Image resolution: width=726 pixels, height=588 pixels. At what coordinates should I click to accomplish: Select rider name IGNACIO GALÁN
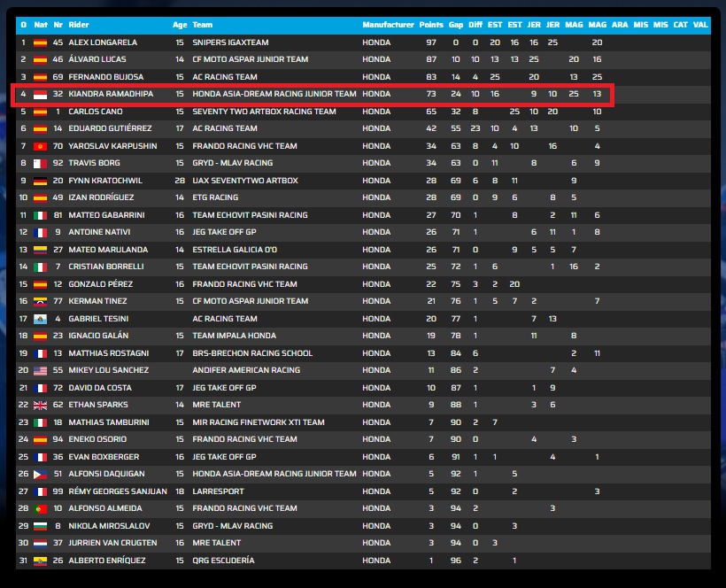pos(98,336)
